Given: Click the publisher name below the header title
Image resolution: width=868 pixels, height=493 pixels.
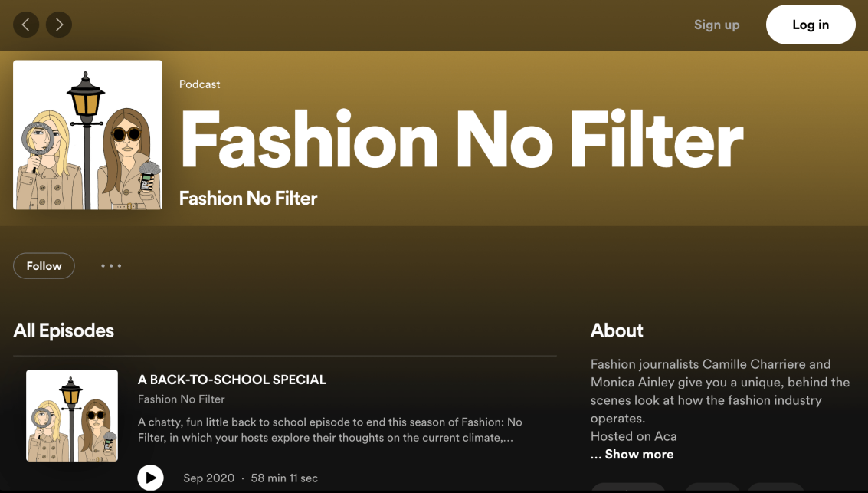Looking at the screenshot, I should (x=247, y=199).
